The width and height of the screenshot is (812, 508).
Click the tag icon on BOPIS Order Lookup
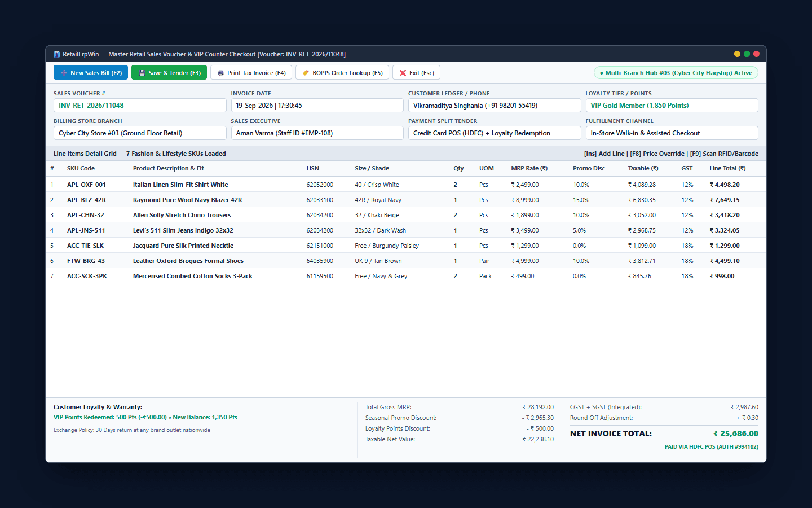point(306,73)
